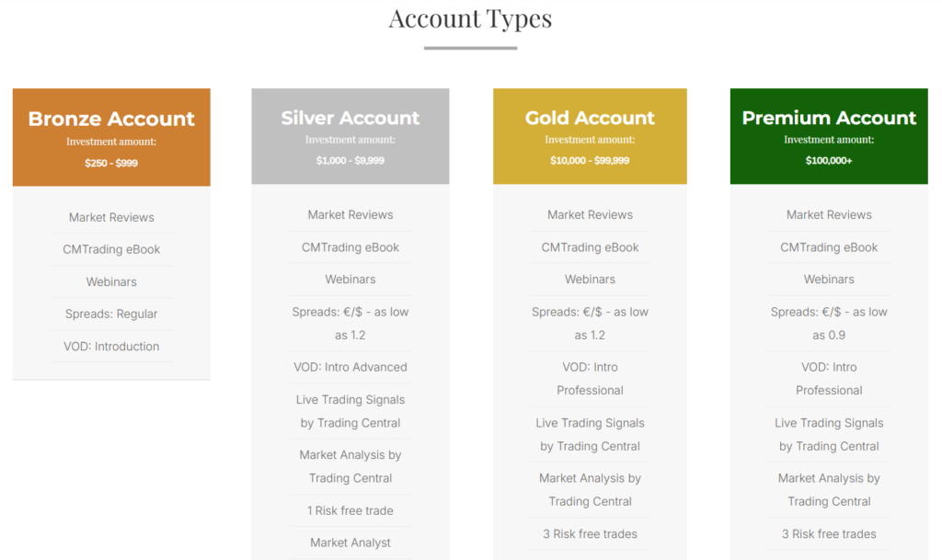Select VOD: Introduction in the Bronze account
This screenshot has width=942, height=560.
(111, 347)
